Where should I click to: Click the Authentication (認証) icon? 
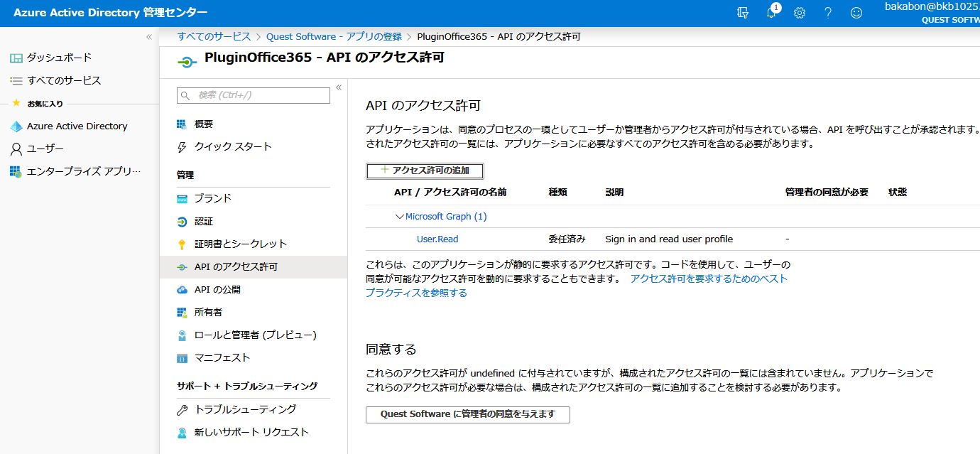(182, 221)
